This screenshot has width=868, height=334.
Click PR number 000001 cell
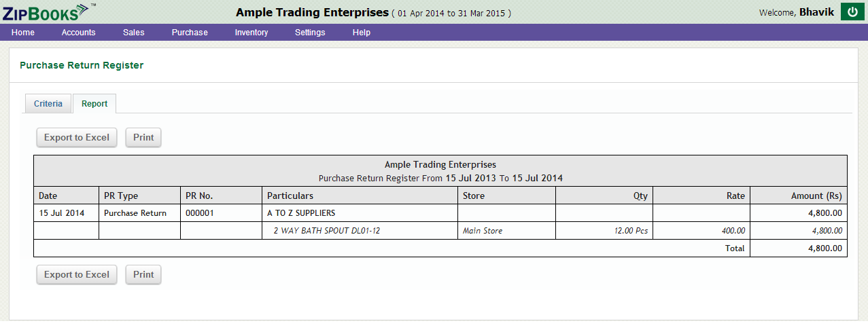click(x=221, y=213)
